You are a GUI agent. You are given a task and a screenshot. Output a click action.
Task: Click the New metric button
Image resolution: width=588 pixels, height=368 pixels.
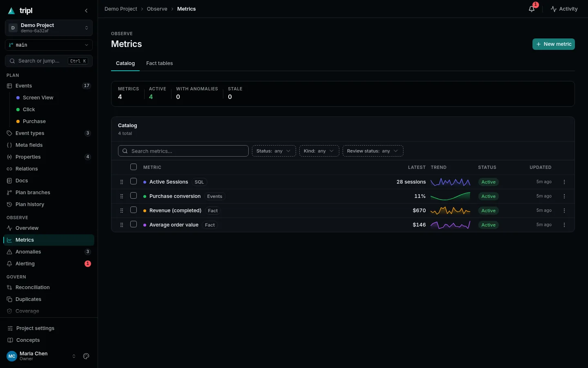553,44
